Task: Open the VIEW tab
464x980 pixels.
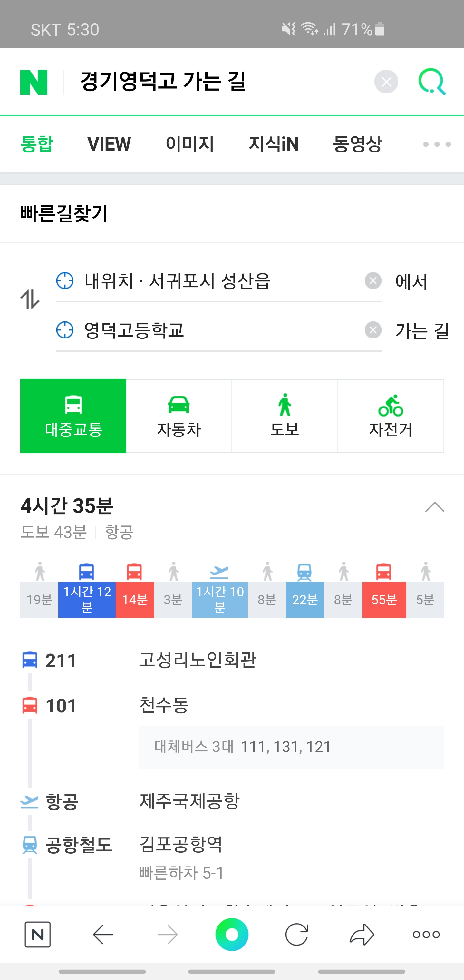Action: pyautogui.click(x=109, y=144)
